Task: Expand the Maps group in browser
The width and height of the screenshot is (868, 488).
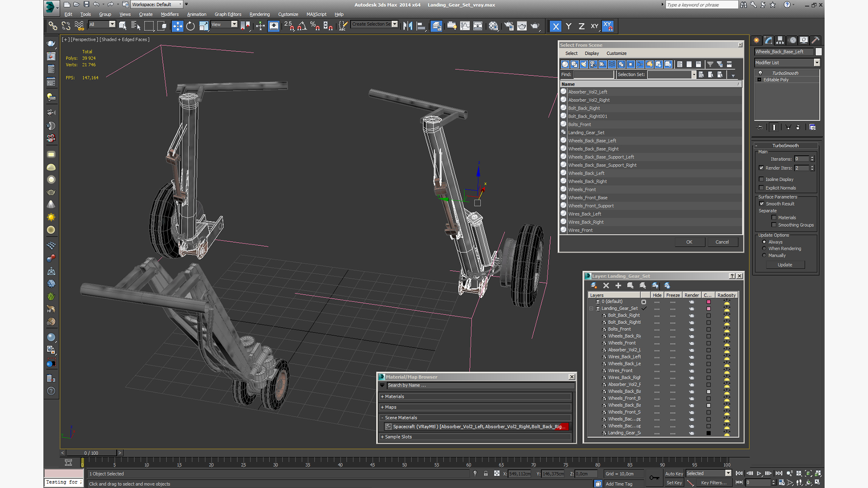Action: click(x=476, y=407)
